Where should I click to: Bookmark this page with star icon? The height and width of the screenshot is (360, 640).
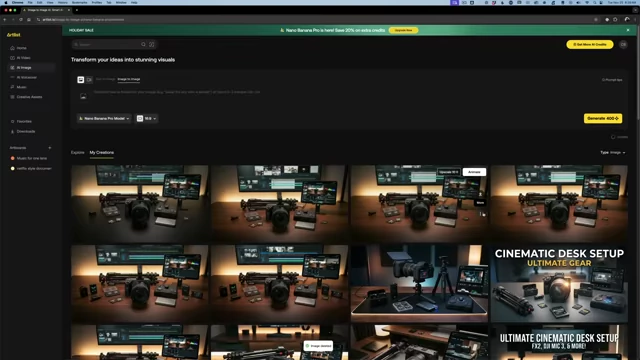click(x=596, y=20)
